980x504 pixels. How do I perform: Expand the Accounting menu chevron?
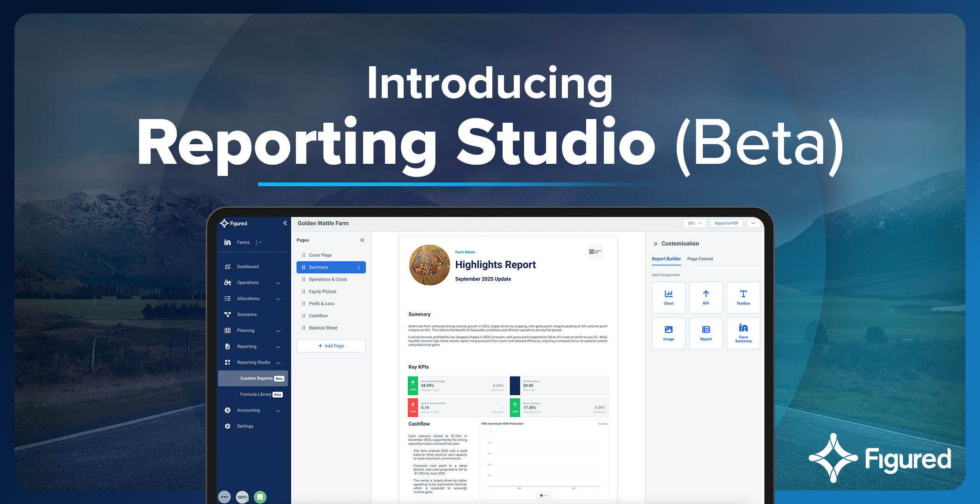(x=279, y=411)
